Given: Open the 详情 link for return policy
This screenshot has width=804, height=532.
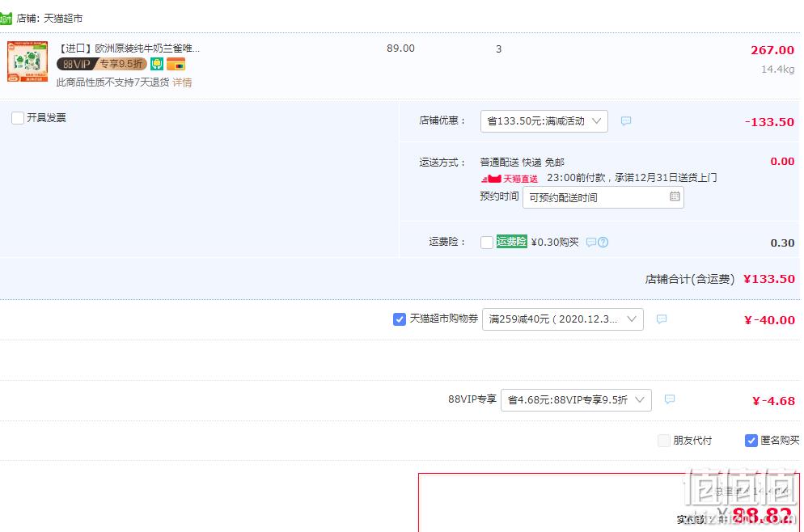Looking at the screenshot, I should tap(182, 82).
